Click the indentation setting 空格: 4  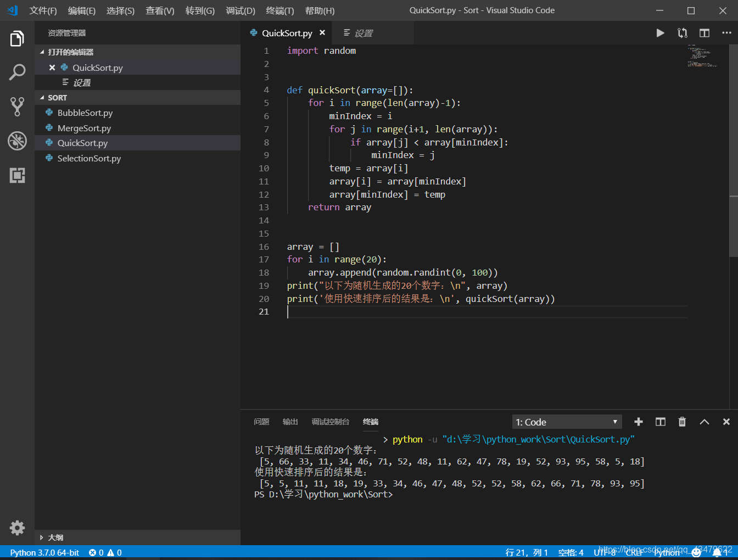(571, 553)
